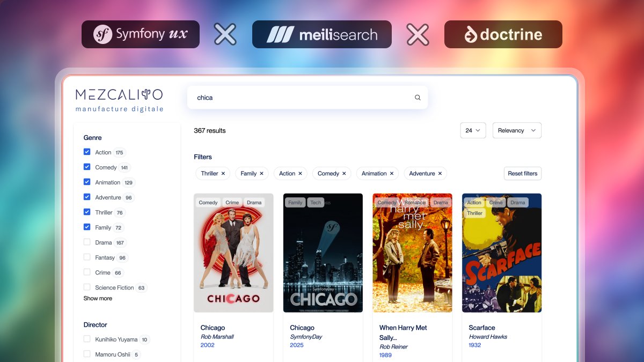Viewport: 644px width, 362px height.
Task: Remove the Family filter chip
Action: pyautogui.click(x=262, y=173)
